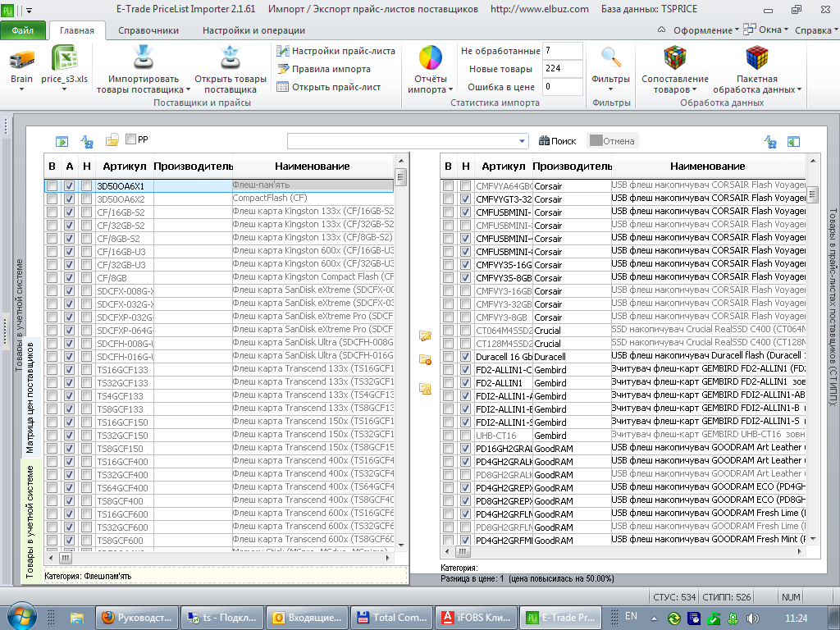Click the bottom warning icon between tables
The width and height of the screenshot is (840, 630).
426,389
